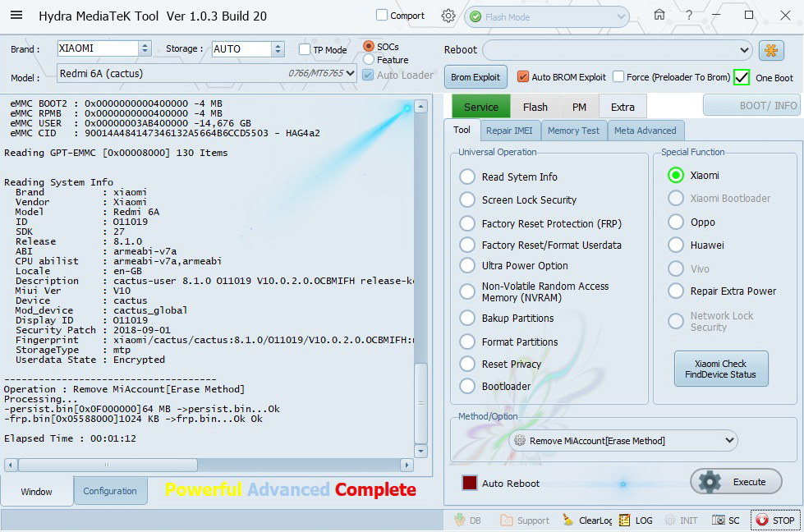Click the orange asterisk reboot button
Screen dimensions: 804x532
[x=771, y=50]
